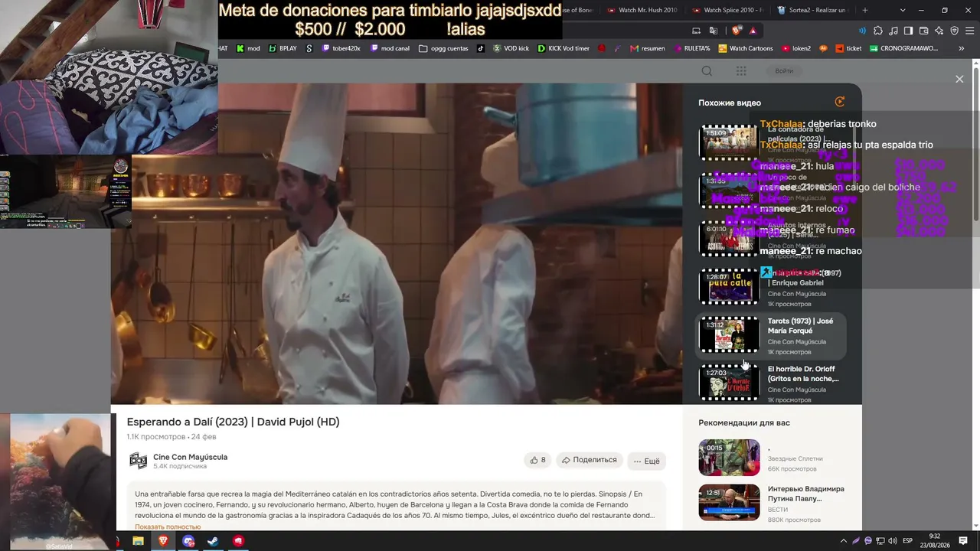
Task: Open the 1:28:07 'la puta calle' thumbnail
Action: tap(729, 287)
